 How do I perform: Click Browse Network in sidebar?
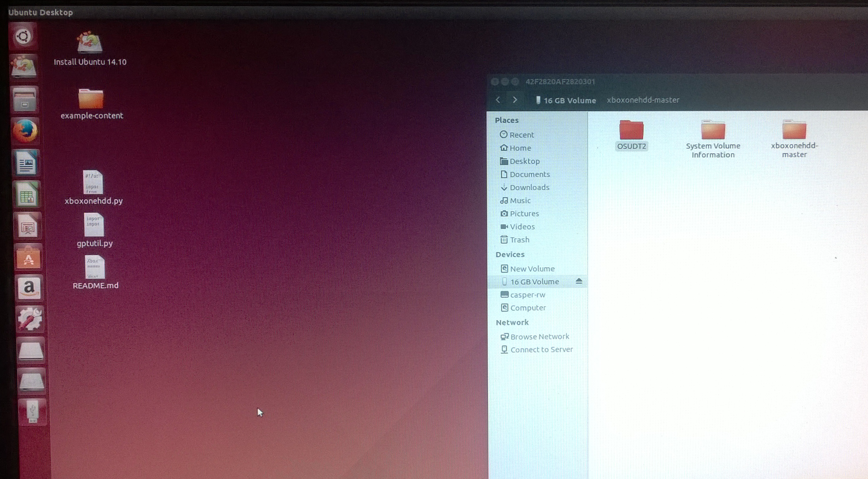click(540, 336)
